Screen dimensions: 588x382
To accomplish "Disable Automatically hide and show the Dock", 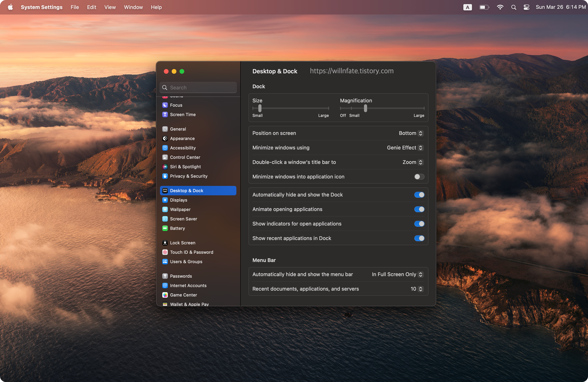I will tap(419, 195).
